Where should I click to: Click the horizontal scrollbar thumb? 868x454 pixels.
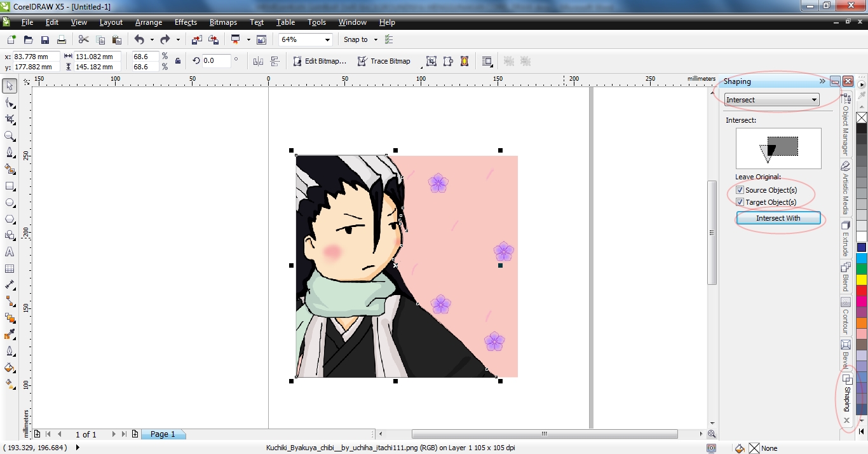(544, 434)
